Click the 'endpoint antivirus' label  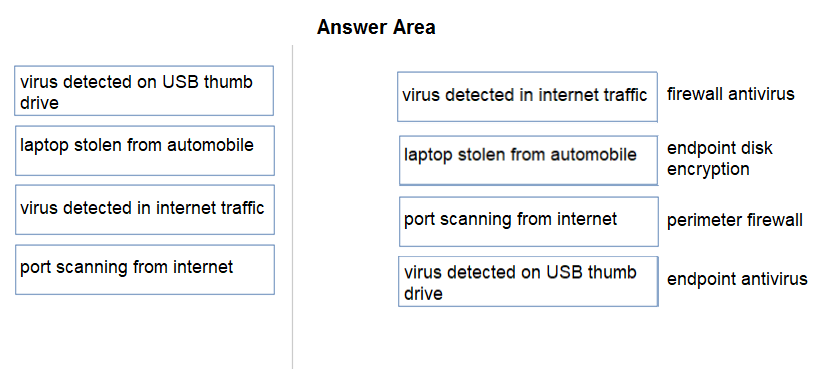pyautogui.click(x=737, y=279)
